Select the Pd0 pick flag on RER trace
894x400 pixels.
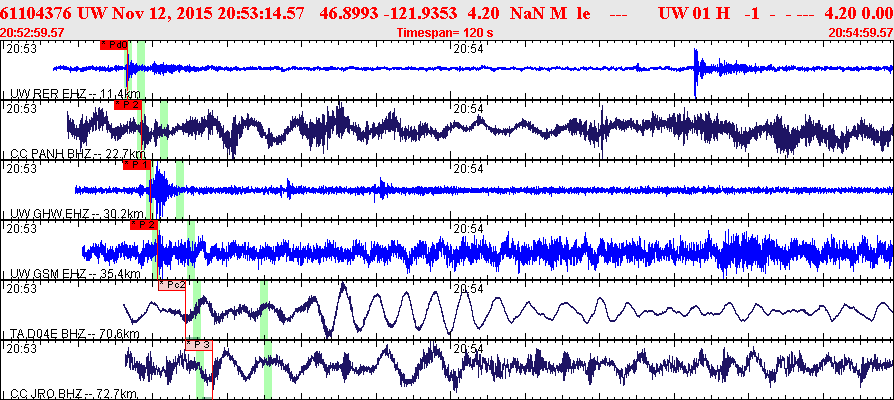(115, 45)
